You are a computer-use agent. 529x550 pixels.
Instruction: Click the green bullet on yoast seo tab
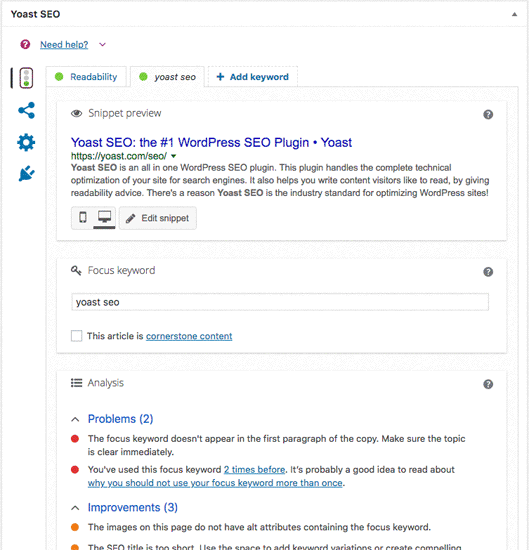tap(143, 76)
